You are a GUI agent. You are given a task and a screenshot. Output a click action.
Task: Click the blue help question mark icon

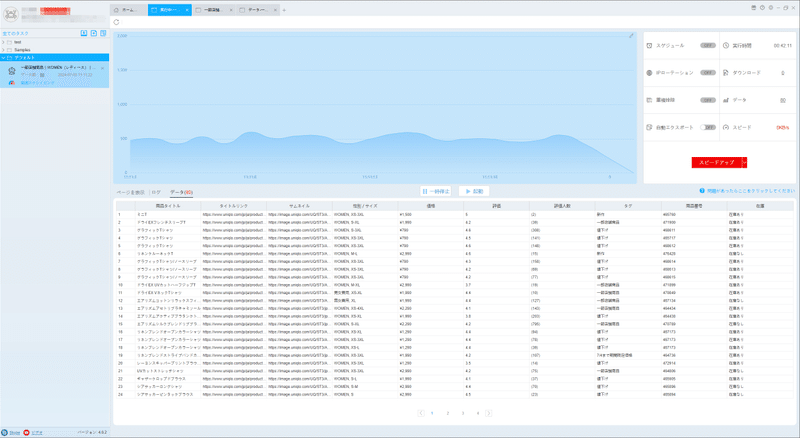[x=702, y=190]
